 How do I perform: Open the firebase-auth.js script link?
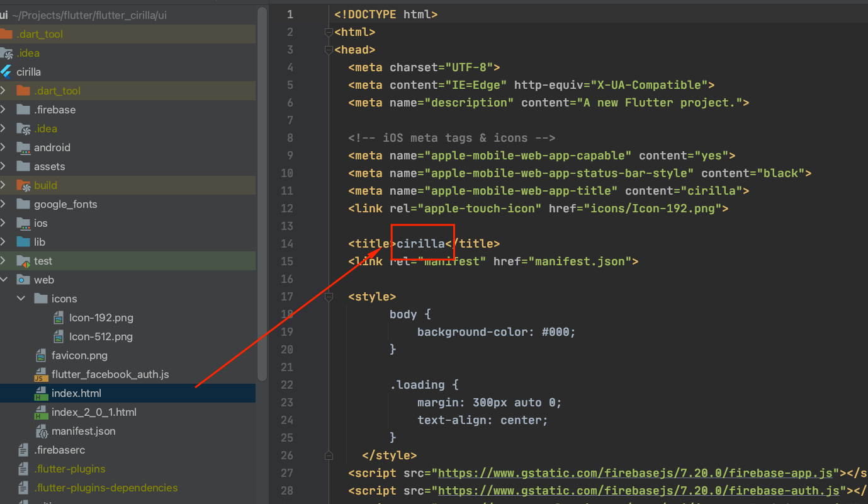point(629,490)
